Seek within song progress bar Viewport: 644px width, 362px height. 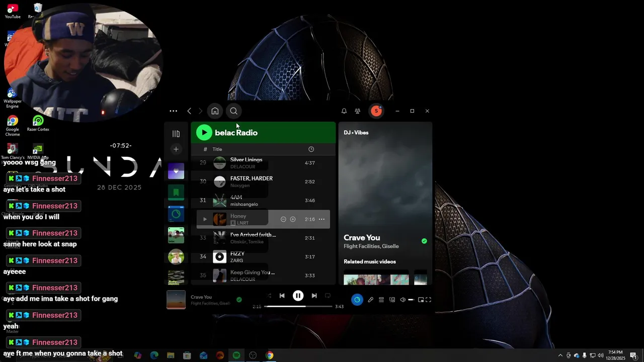click(x=298, y=306)
